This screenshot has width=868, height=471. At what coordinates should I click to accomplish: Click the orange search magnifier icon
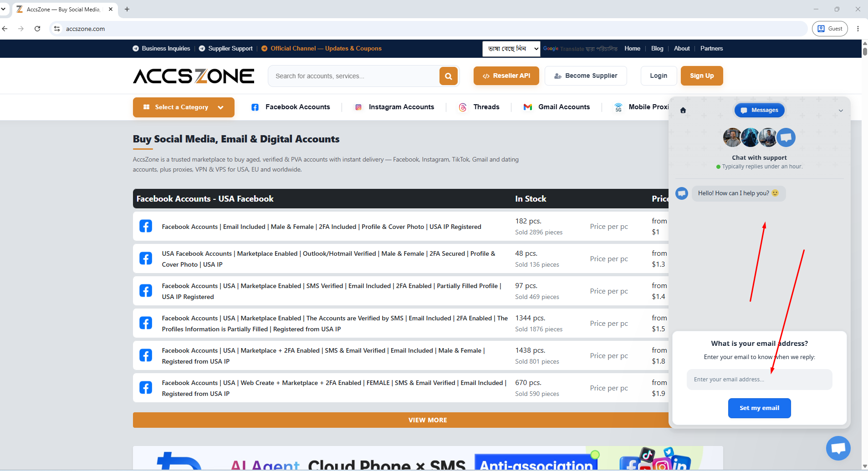tap(448, 76)
